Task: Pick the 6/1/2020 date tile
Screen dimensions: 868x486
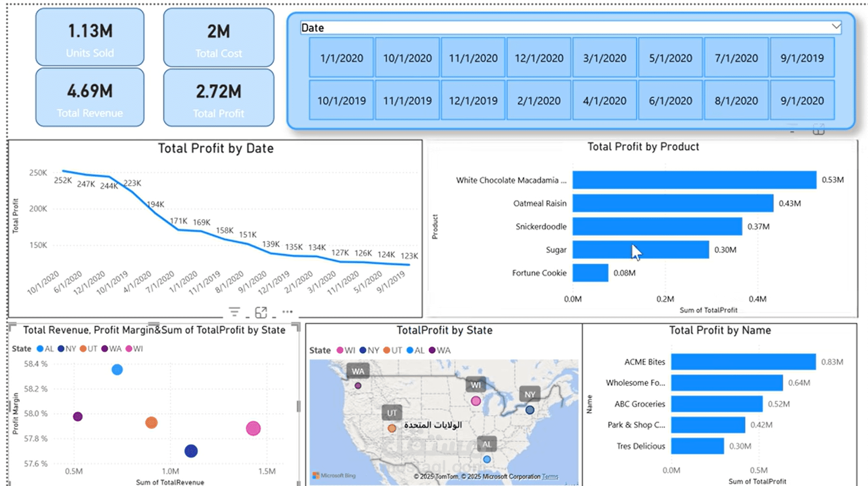Action: click(x=671, y=100)
